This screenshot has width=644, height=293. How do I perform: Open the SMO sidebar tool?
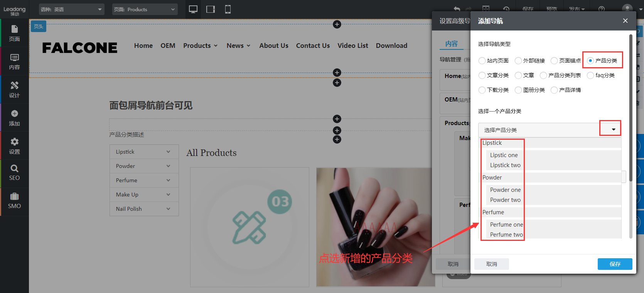click(14, 201)
